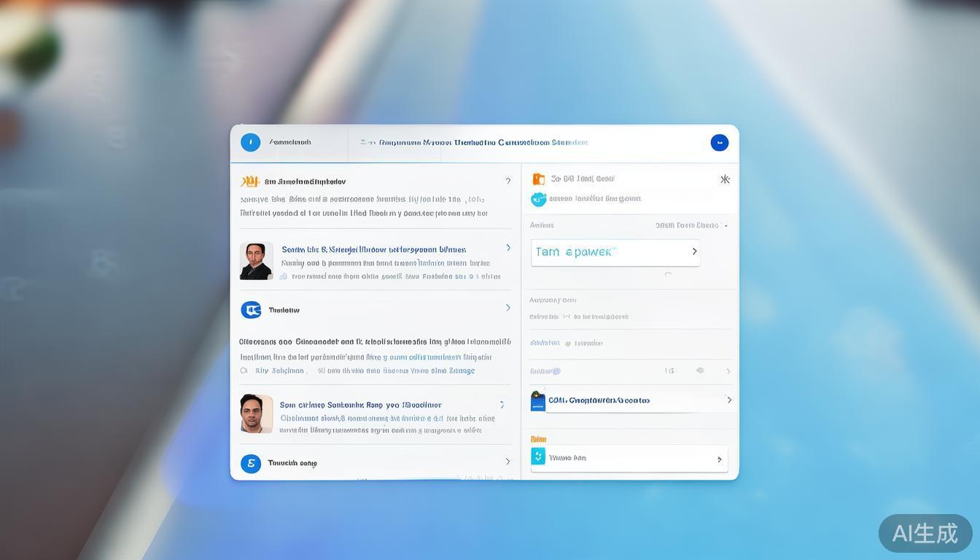The image size is (980, 560).
Task: Toggle the eye visibility icon in right panel
Action: tap(700, 370)
